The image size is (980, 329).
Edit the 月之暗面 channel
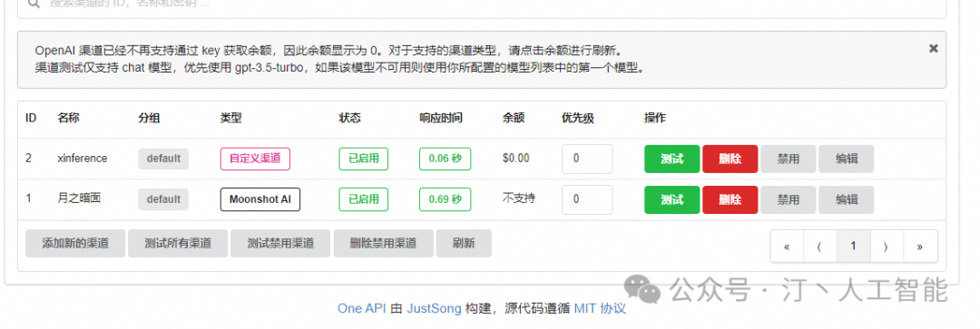(847, 199)
